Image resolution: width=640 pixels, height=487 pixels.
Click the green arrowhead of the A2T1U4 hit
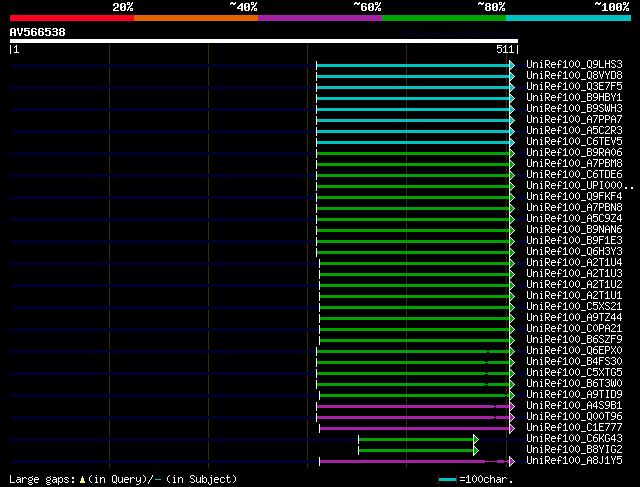click(512, 263)
